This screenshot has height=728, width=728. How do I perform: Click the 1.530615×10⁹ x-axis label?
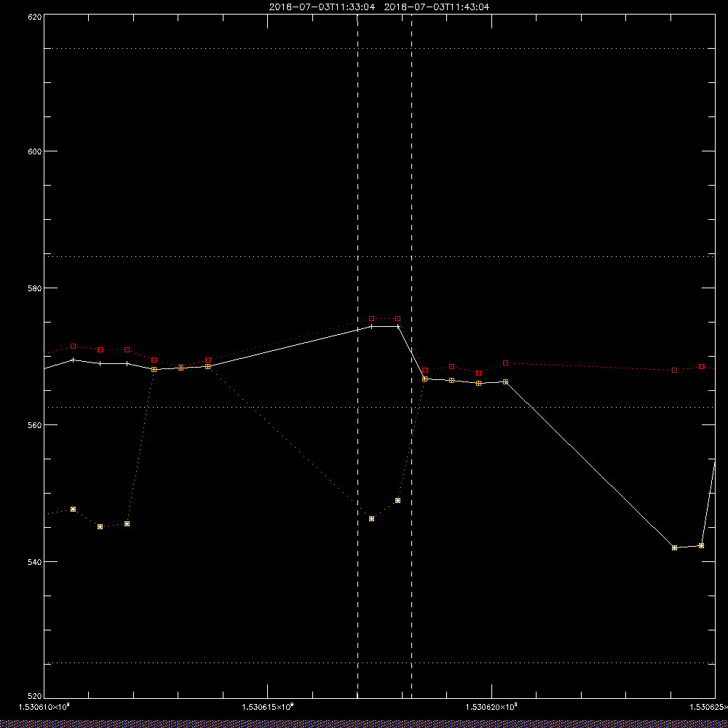[x=268, y=707]
